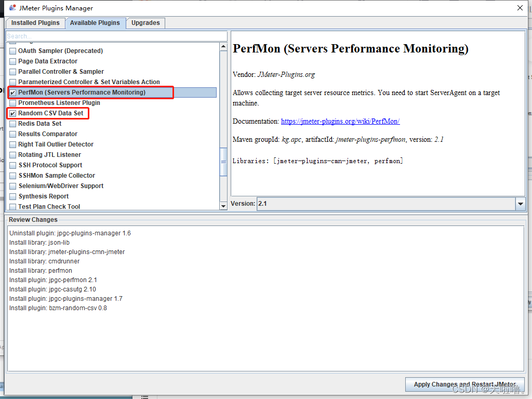This screenshot has width=532, height=399.
Task: Enable the Page Data Extractor checkbox
Action: (13, 61)
